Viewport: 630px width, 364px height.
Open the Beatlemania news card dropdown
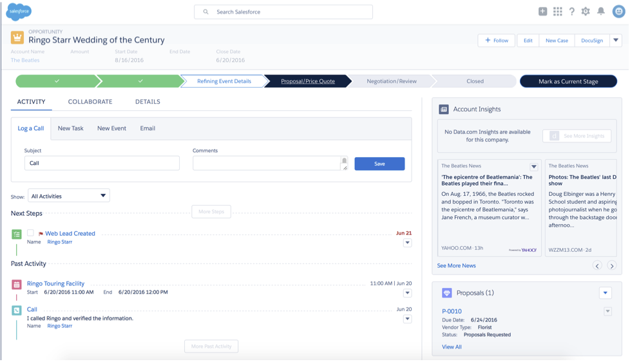pos(533,166)
